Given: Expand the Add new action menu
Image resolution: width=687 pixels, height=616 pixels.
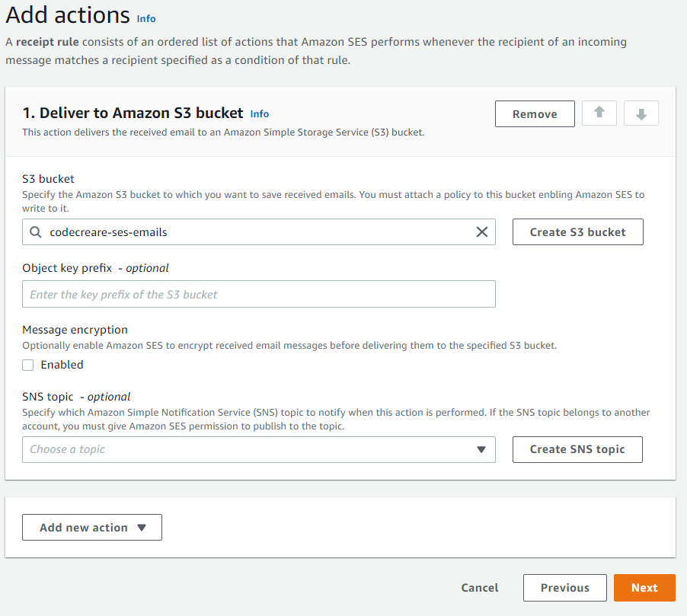Looking at the screenshot, I should point(92,527).
